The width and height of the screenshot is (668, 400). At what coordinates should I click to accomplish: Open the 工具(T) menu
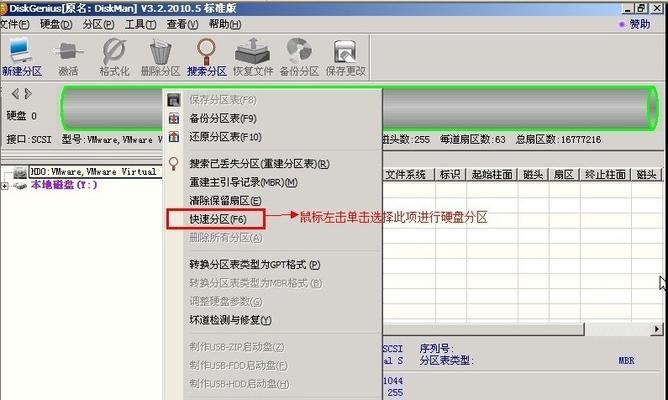pyautogui.click(x=141, y=24)
